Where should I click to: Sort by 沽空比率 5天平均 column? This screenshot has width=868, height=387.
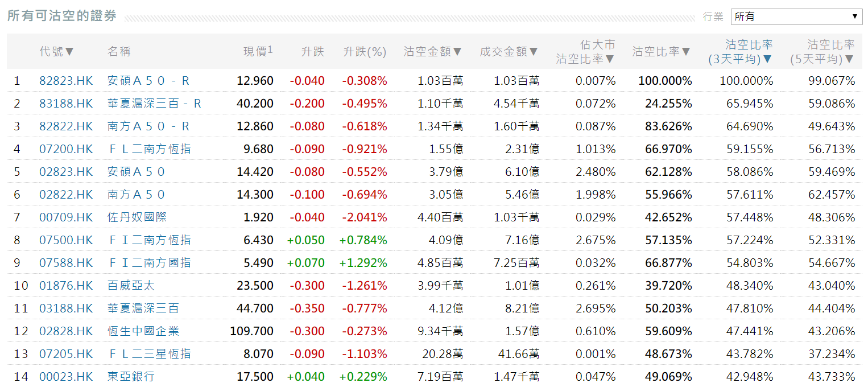click(x=822, y=51)
